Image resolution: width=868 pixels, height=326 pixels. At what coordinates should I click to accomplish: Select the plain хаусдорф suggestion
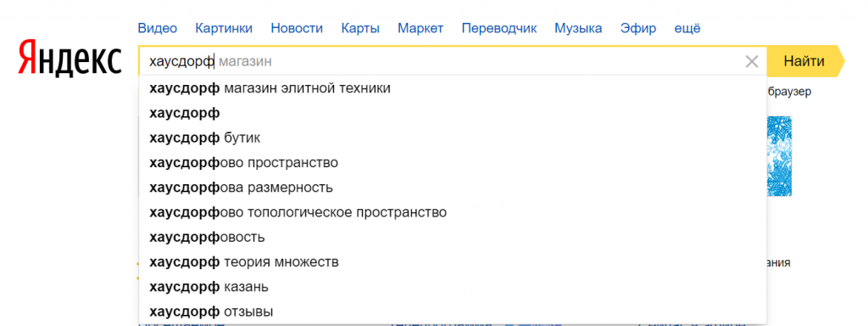pos(453,113)
